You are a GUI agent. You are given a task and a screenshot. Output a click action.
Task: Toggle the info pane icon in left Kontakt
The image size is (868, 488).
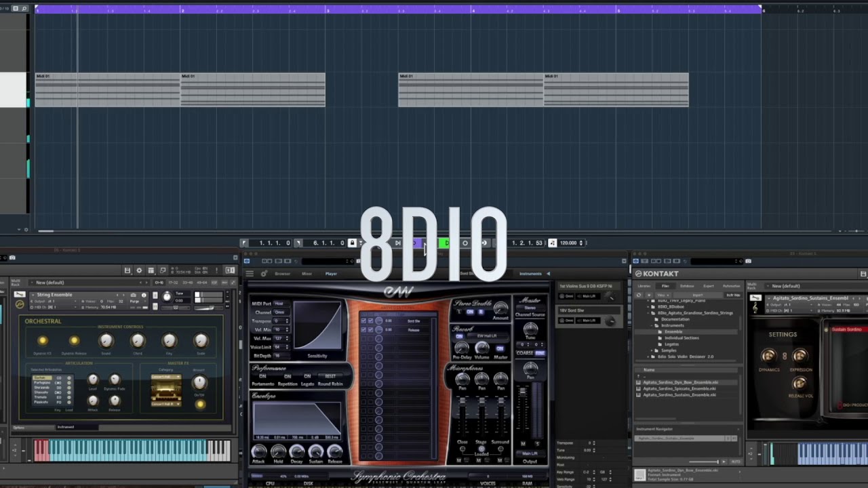click(230, 270)
